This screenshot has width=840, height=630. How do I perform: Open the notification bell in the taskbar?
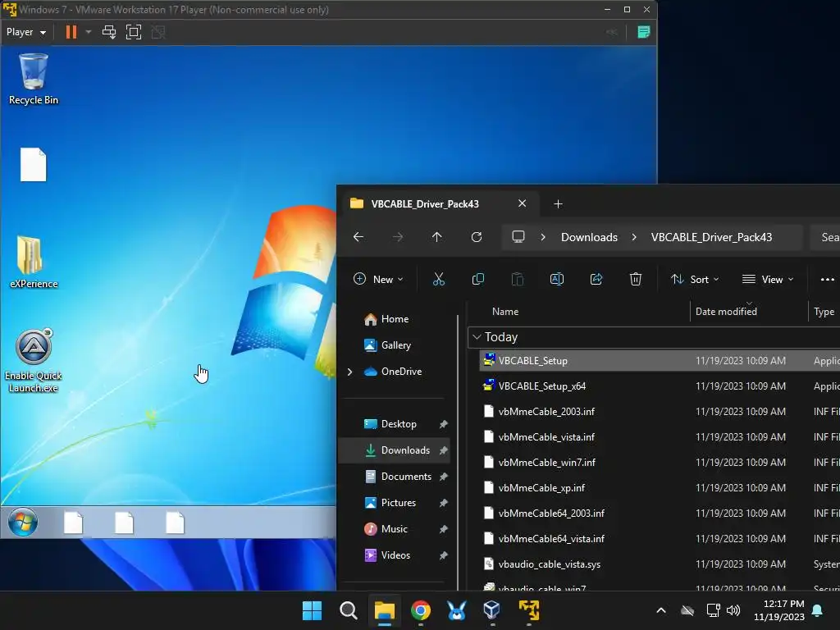click(x=818, y=610)
